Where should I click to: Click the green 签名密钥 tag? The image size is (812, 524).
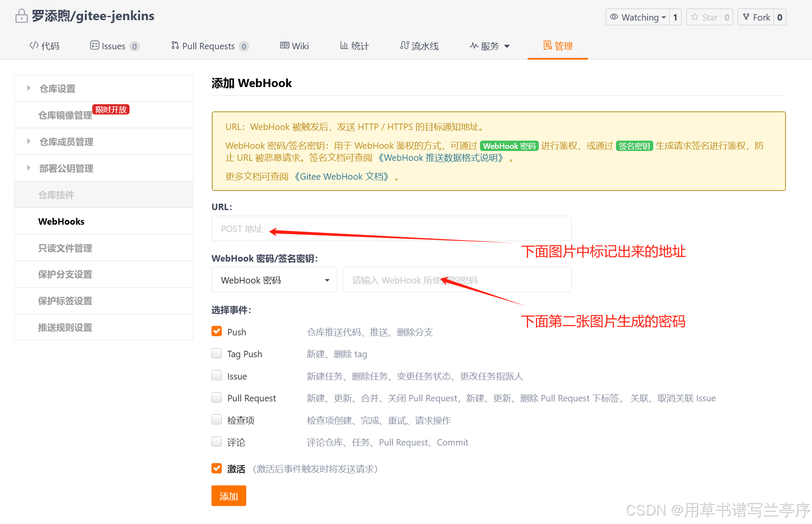[634, 146]
